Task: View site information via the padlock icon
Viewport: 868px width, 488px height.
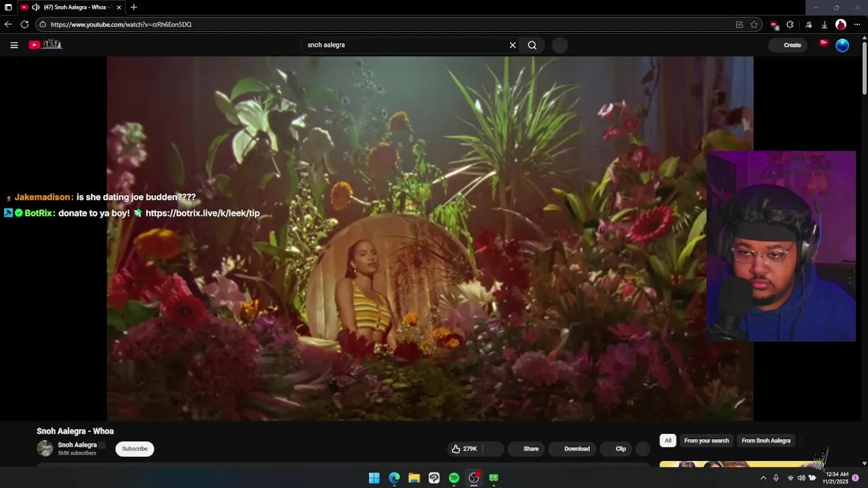Action: click(x=43, y=24)
